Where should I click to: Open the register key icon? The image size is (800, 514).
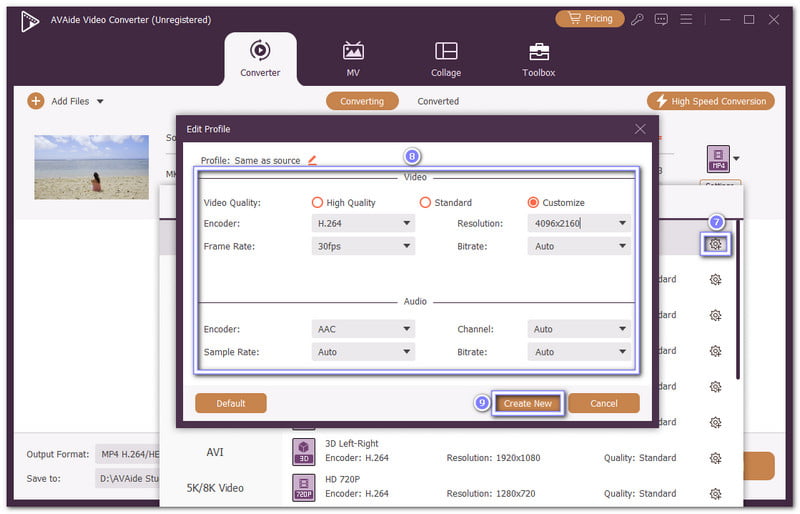point(637,20)
